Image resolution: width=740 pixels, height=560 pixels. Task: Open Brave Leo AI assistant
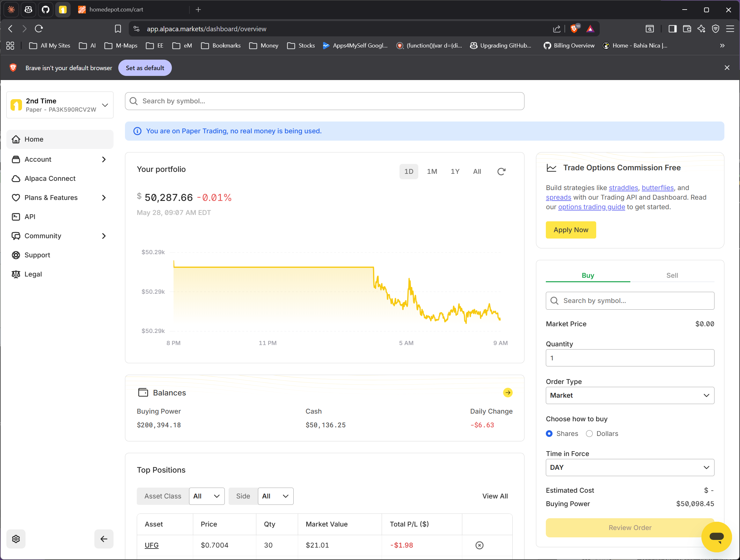701,29
